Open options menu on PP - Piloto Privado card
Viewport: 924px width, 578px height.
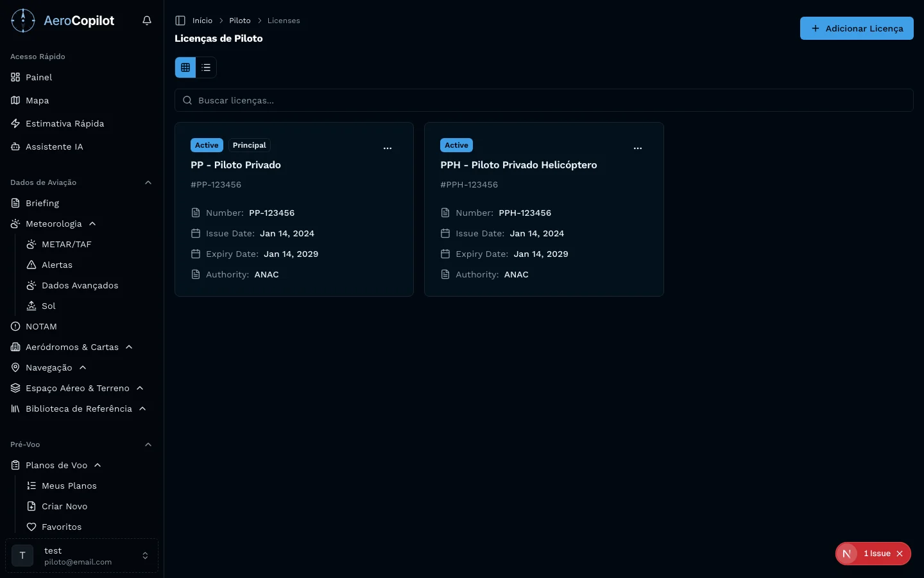click(x=388, y=148)
